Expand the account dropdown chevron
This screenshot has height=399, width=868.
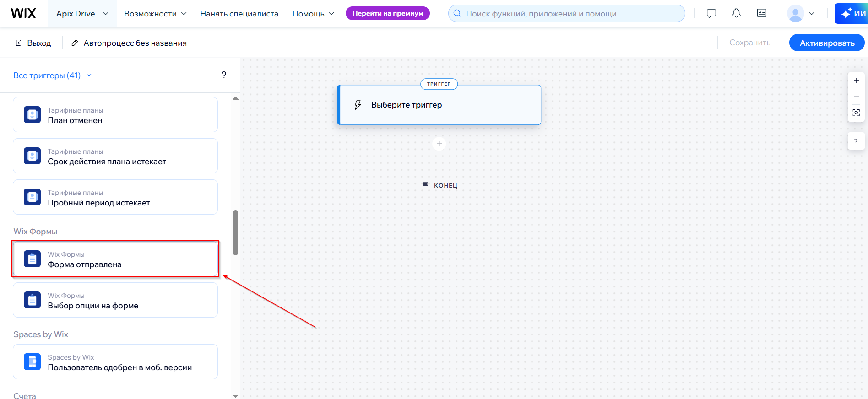click(x=812, y=13)
